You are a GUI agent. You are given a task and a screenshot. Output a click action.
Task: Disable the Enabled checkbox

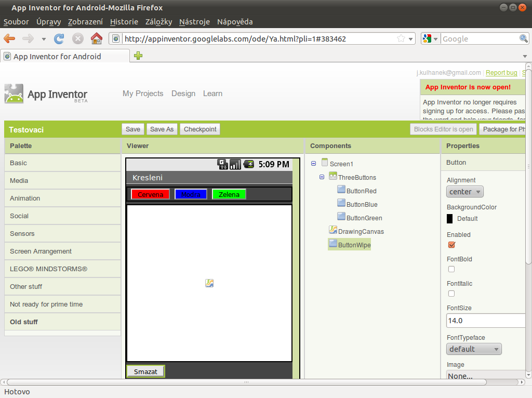(x=451, y=245)
